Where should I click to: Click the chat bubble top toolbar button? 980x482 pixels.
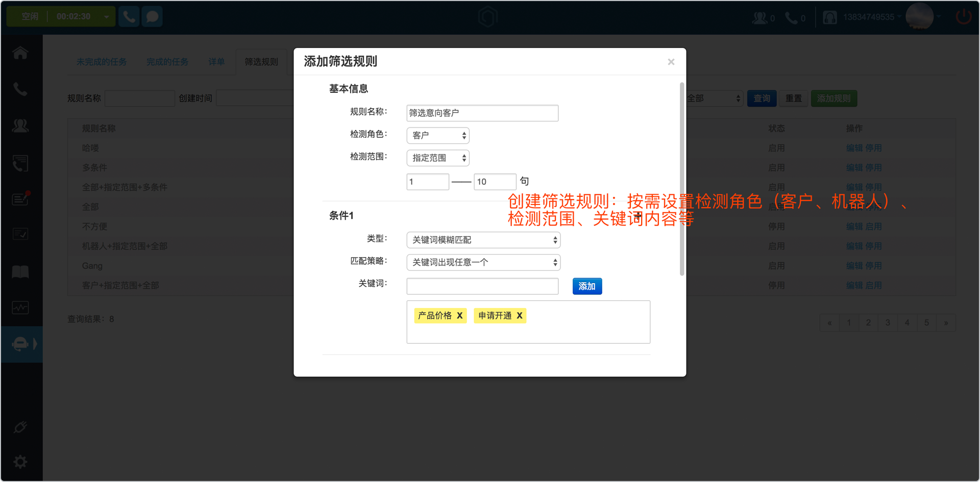coord(152,16)
